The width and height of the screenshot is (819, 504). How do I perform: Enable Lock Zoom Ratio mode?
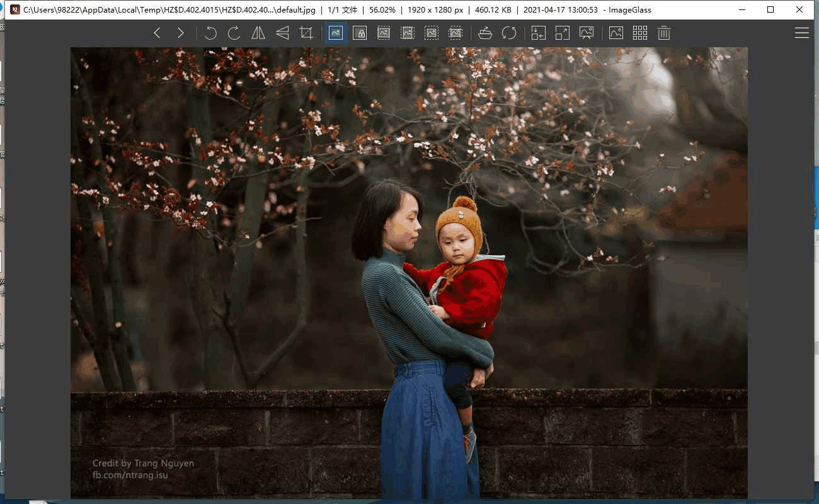360,33
